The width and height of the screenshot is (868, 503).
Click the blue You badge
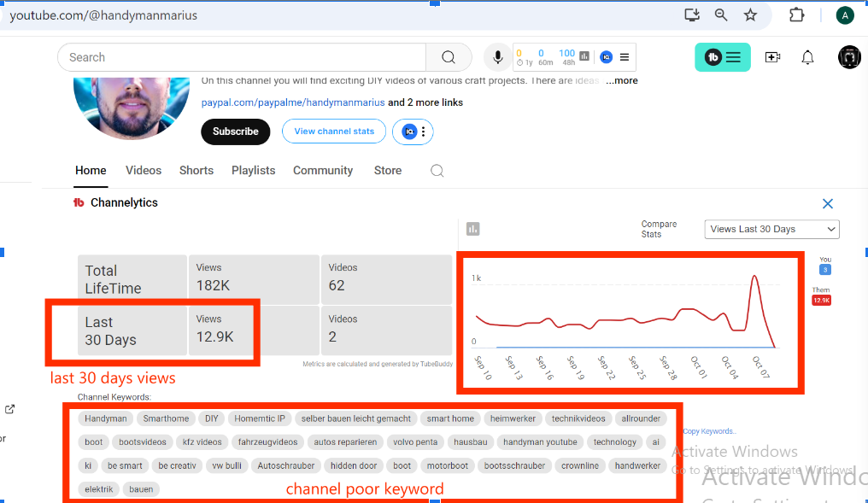tap(825, 270)
